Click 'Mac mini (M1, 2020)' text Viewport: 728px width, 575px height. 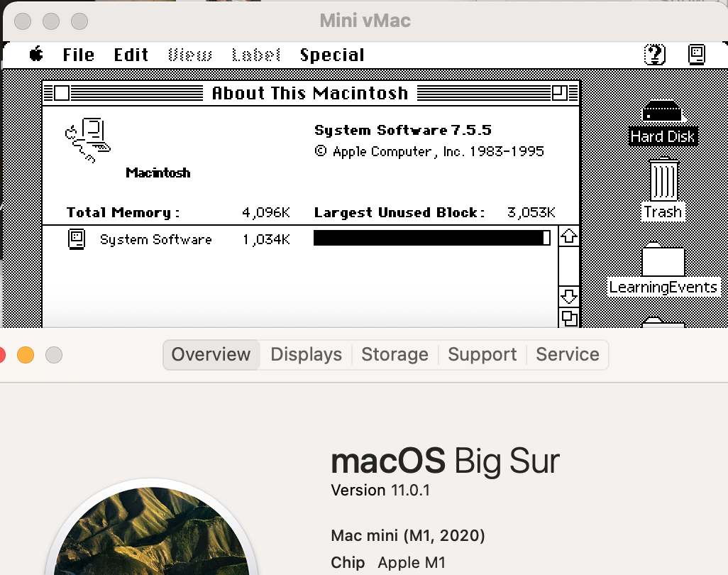coord(408,535)
